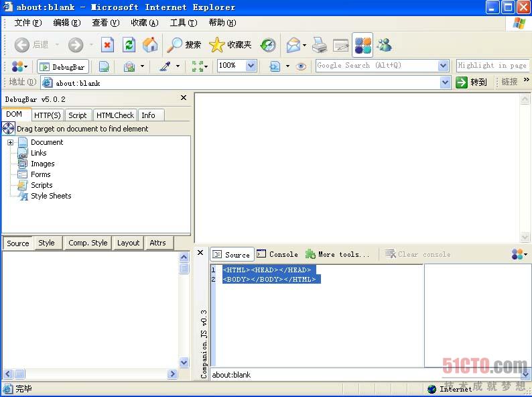Select Style Sheets in DOM tree
Viewport: 532px width, 397px height.
click(51, 196)
